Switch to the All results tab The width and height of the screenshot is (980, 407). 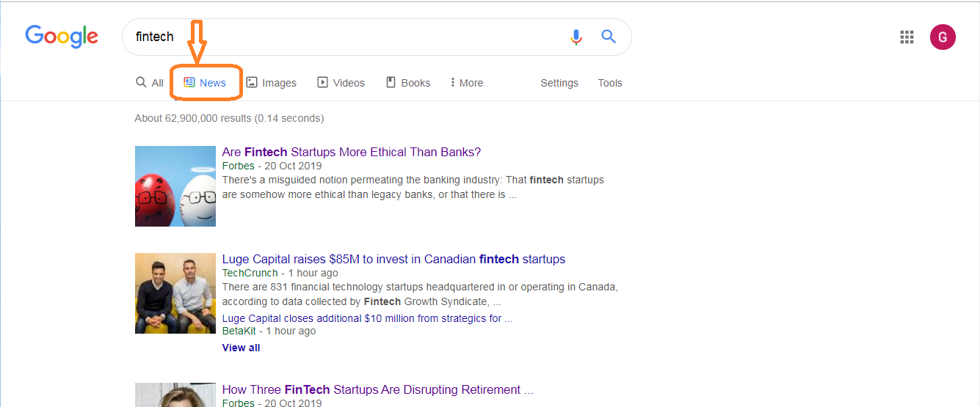tap(150, 83)
